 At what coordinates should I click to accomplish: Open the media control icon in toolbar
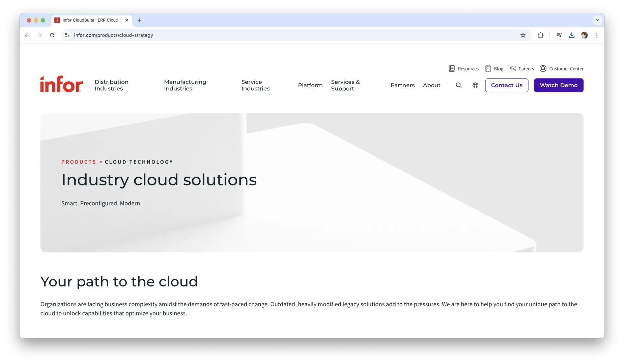pos(559,35)
